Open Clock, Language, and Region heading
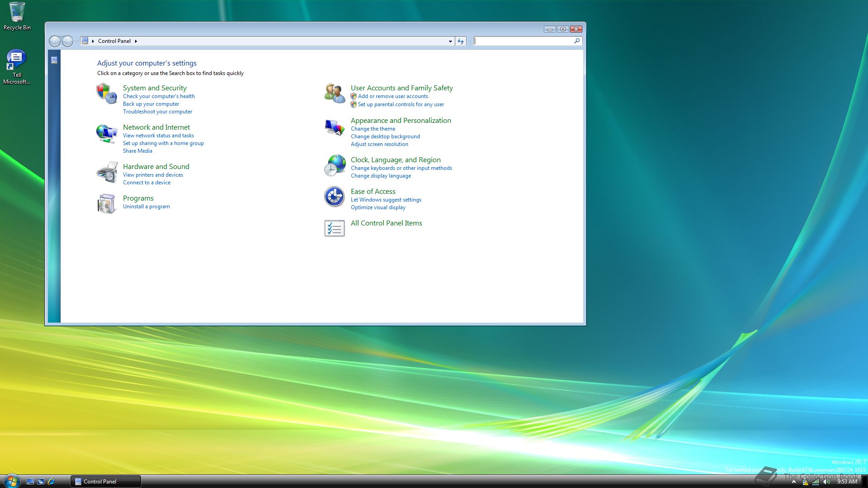Screen dimensions: 868x488 (x=396, y=160)
